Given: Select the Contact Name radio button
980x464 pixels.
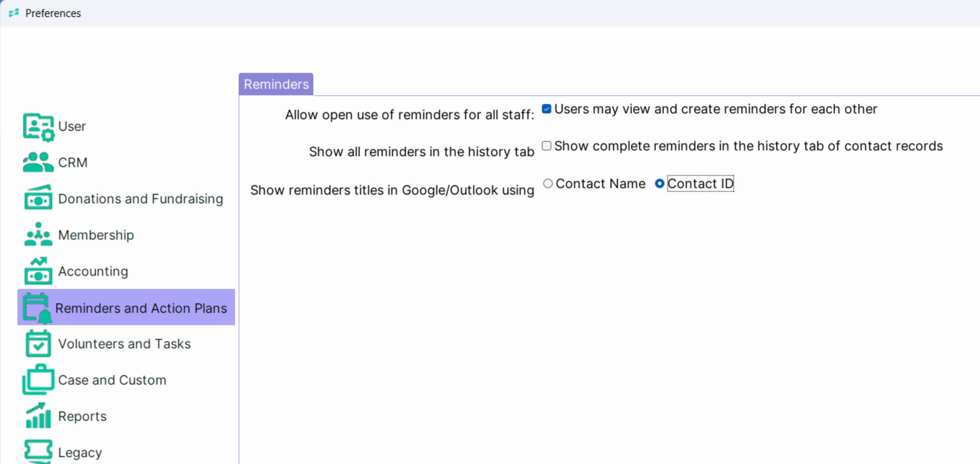Looking at the screenshot, I should (547, 184).
